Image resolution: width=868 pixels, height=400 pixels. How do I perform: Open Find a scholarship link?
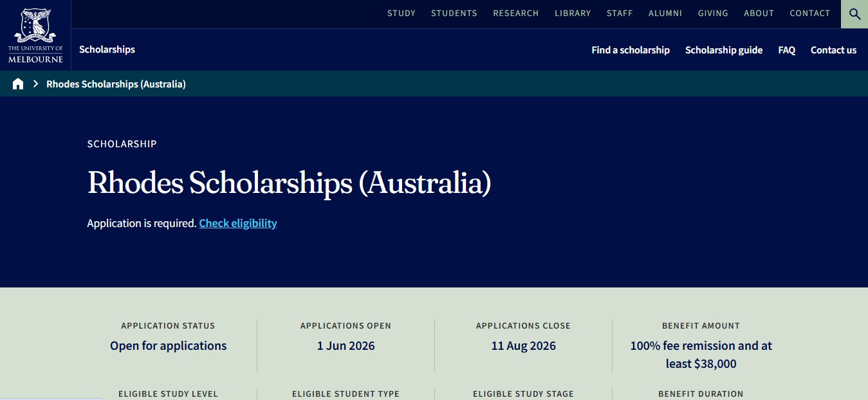coord(631,50)
